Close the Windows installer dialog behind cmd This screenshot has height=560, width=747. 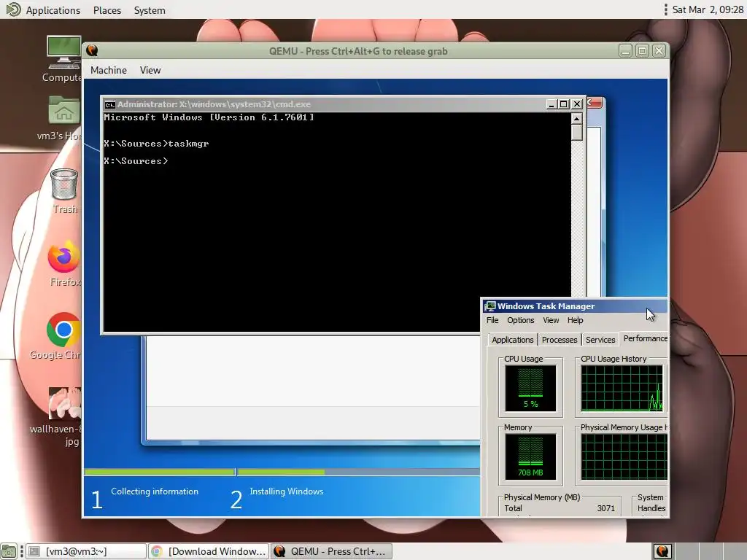pos(595,102)
